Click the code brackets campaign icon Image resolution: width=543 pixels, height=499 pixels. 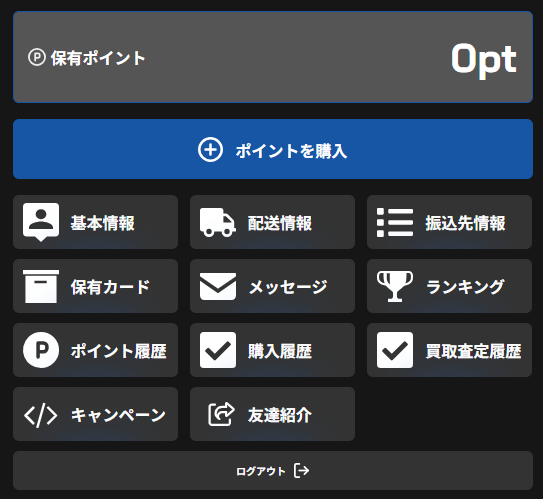(41, 415)
